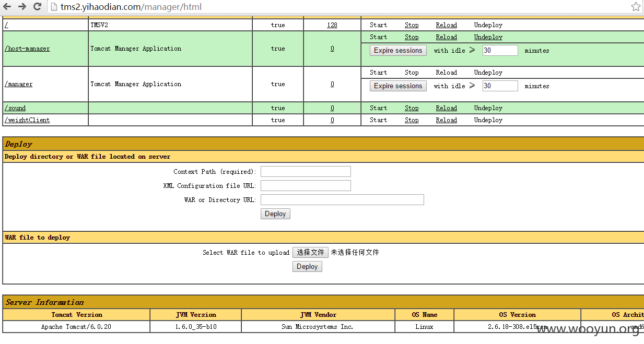Stop the /host-manager application
644x344 pixels.
tap(412, 37)
